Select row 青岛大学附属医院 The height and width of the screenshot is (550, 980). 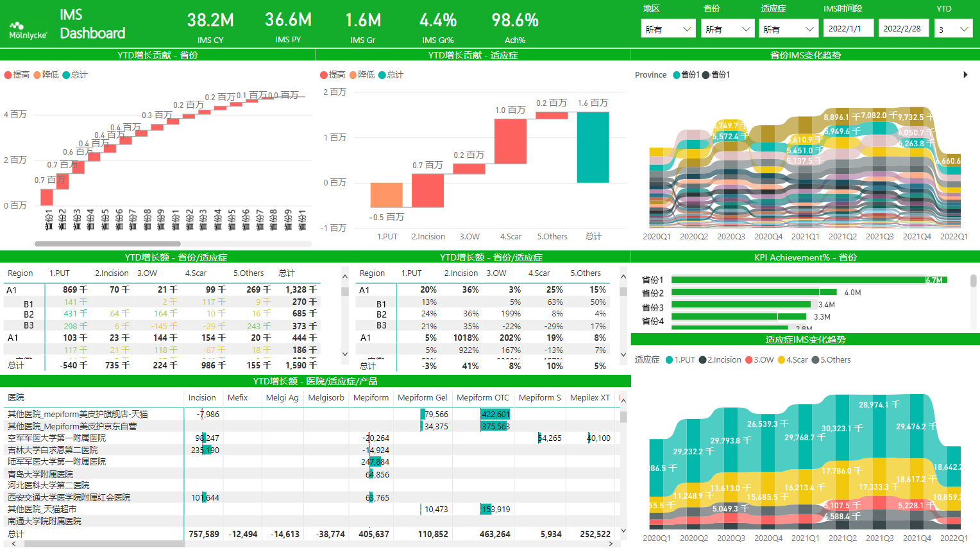pyautogui.click(x=312, y=474)
